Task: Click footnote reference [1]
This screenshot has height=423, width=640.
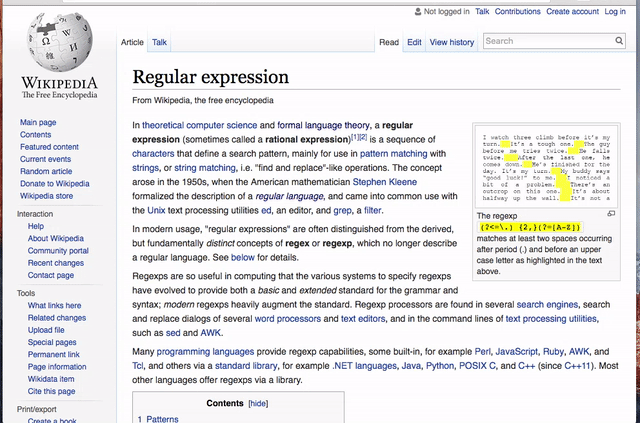Action: pyautogui.click(x=355, y=137)
